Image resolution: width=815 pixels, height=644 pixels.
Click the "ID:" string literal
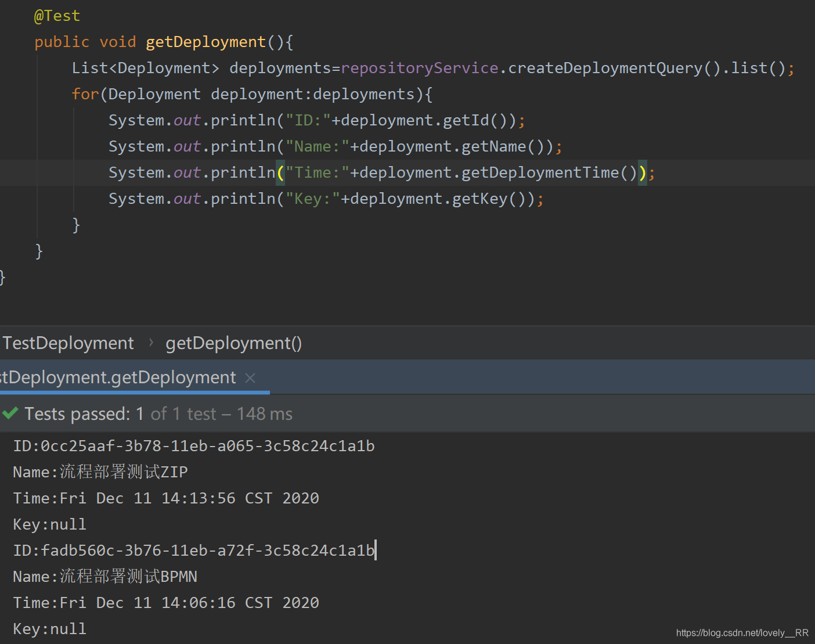coord(308,120)
